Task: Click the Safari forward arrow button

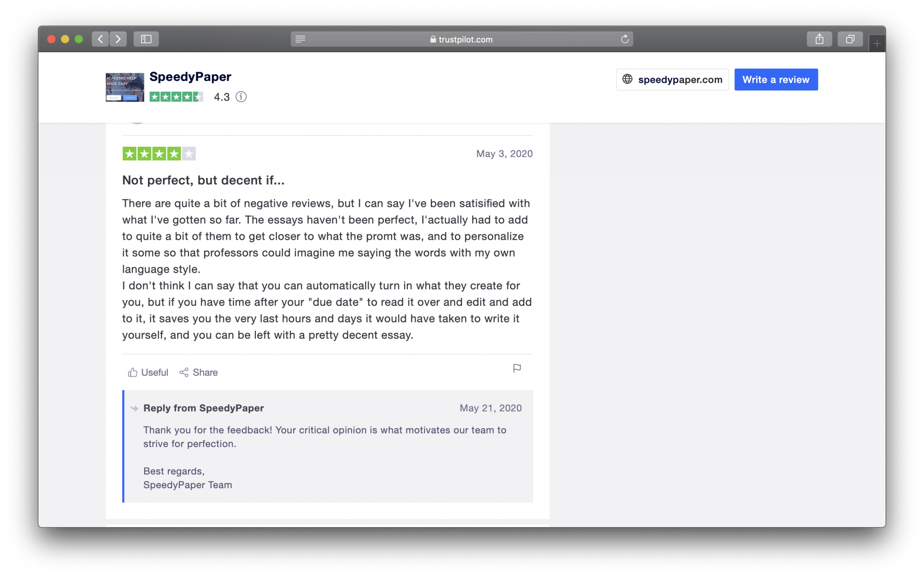Action: click(118, 39)
